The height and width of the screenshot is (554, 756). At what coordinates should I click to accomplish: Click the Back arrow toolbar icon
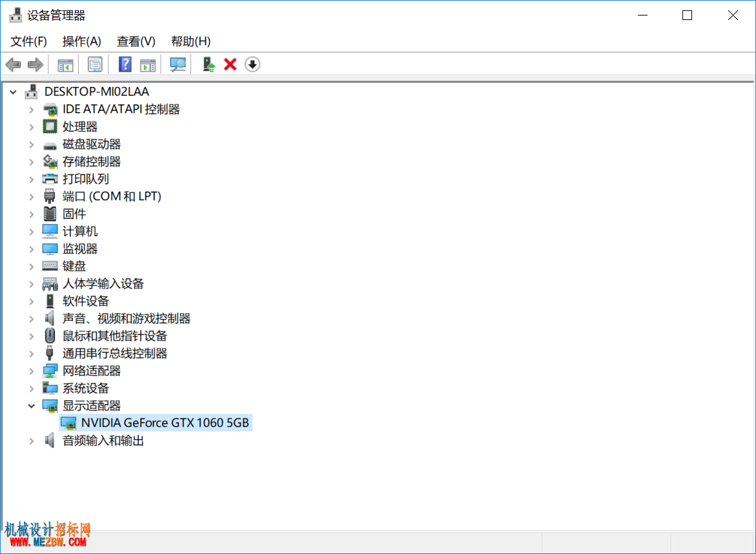pos(14,64)
